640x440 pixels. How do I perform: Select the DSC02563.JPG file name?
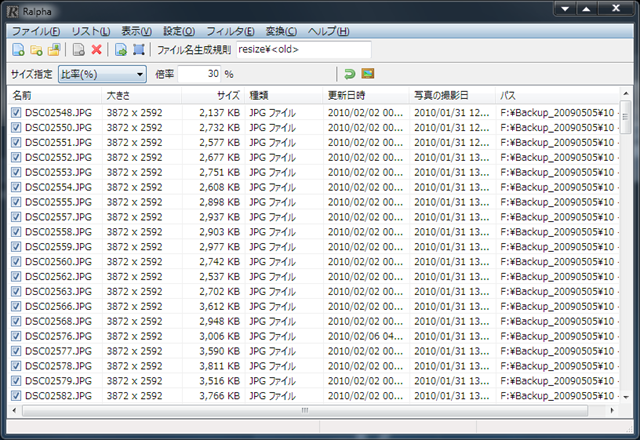tap(58, 291)
